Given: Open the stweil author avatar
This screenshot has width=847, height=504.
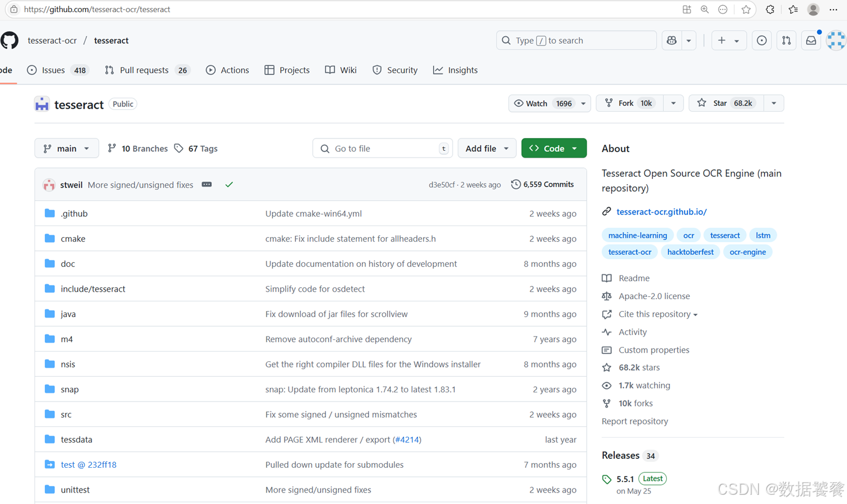Looking at the screenshot, I should pos(49,185).
